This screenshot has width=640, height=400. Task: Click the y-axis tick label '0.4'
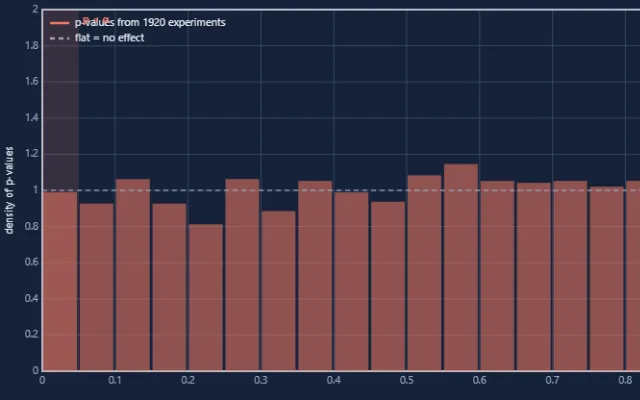coord(32,298)
